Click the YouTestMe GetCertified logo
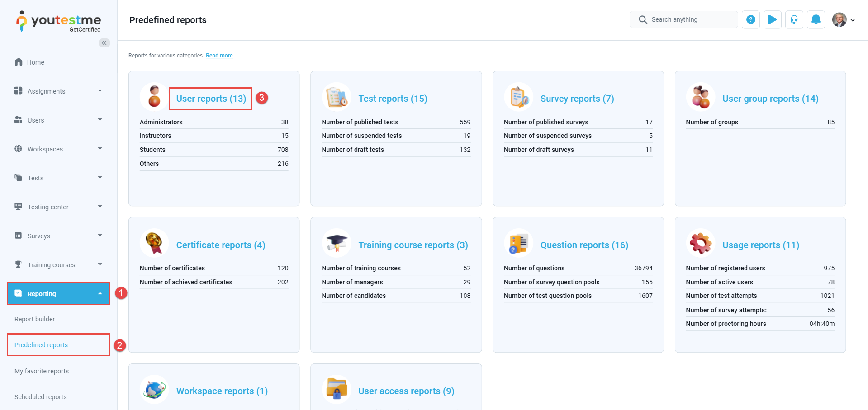This screenshot has width=868, height=410. (x=58, y=21)
